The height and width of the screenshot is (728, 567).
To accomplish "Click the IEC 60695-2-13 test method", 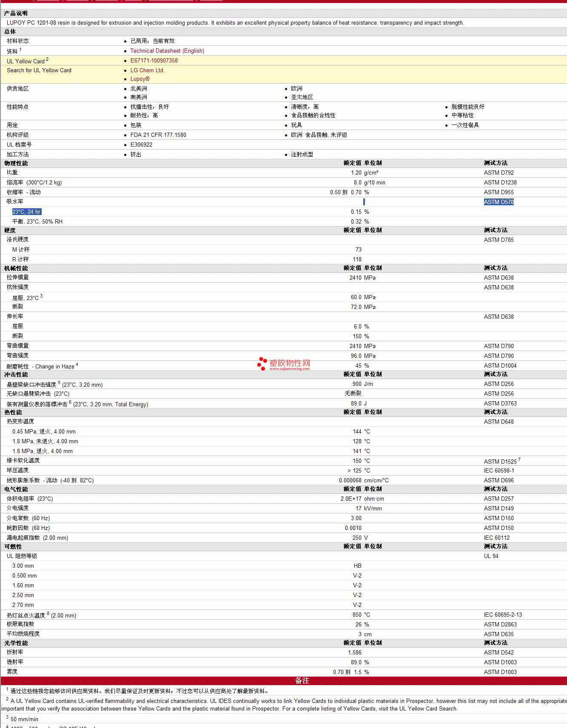I will [502, 615].
